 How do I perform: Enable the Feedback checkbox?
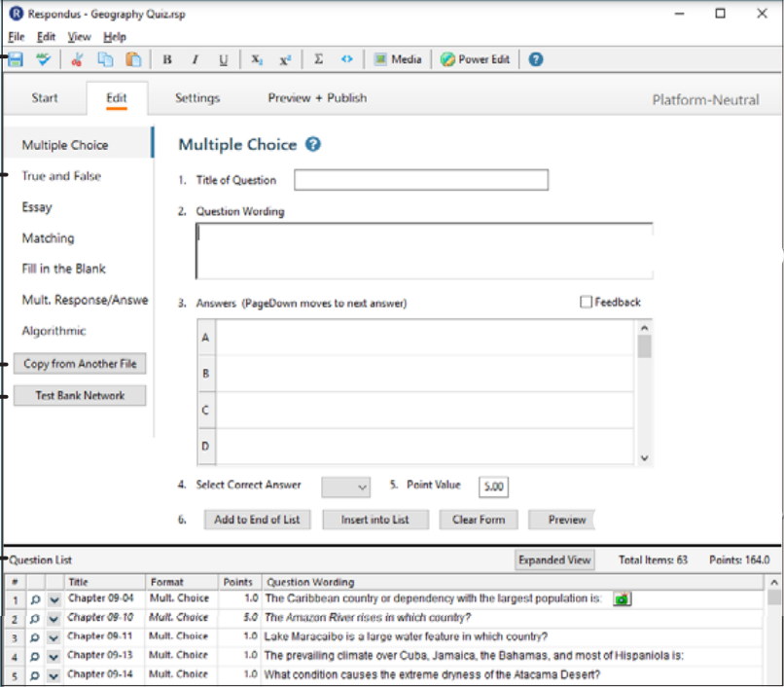(586, 303)
